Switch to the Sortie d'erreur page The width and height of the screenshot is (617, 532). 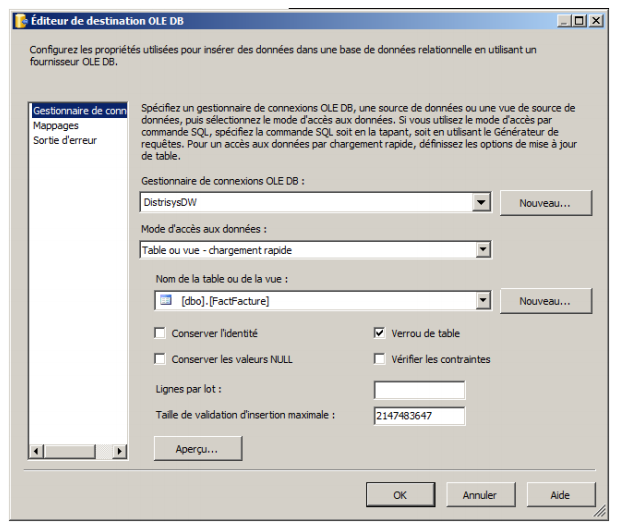click(65, 141)
